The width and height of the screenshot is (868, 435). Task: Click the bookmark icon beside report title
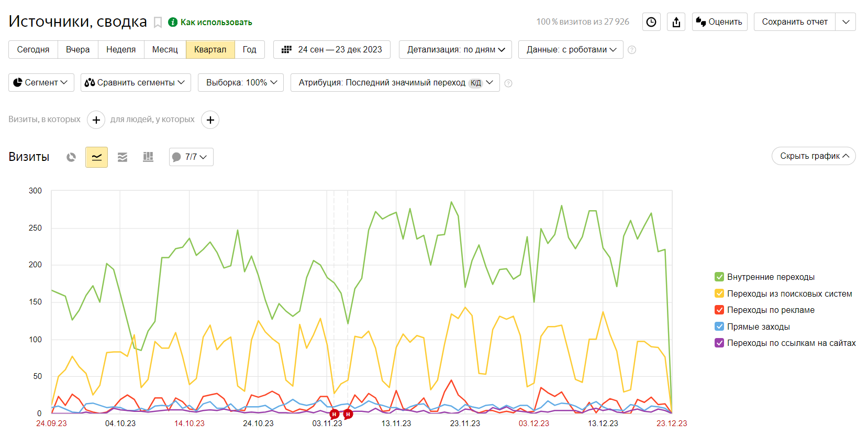click(158, 23)
